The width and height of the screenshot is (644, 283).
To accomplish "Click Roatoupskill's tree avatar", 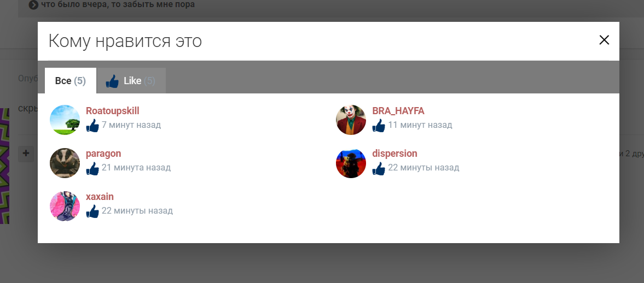I will pos(65,120).
